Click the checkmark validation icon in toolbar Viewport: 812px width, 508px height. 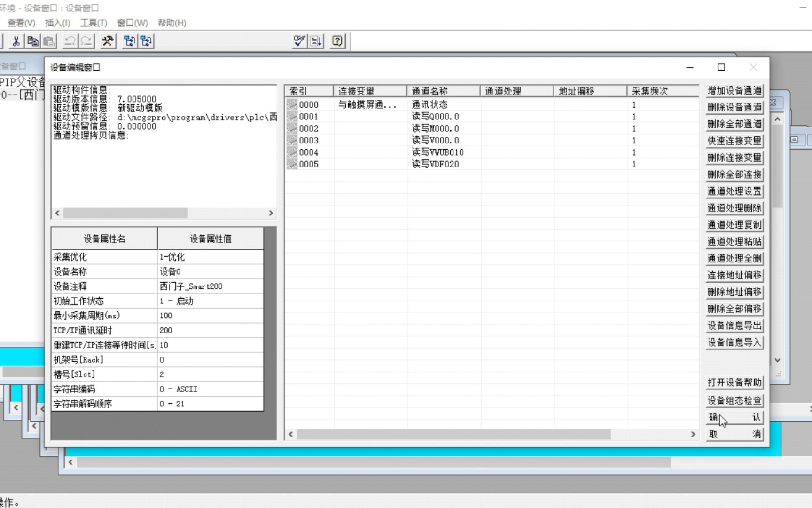[298, 41]
